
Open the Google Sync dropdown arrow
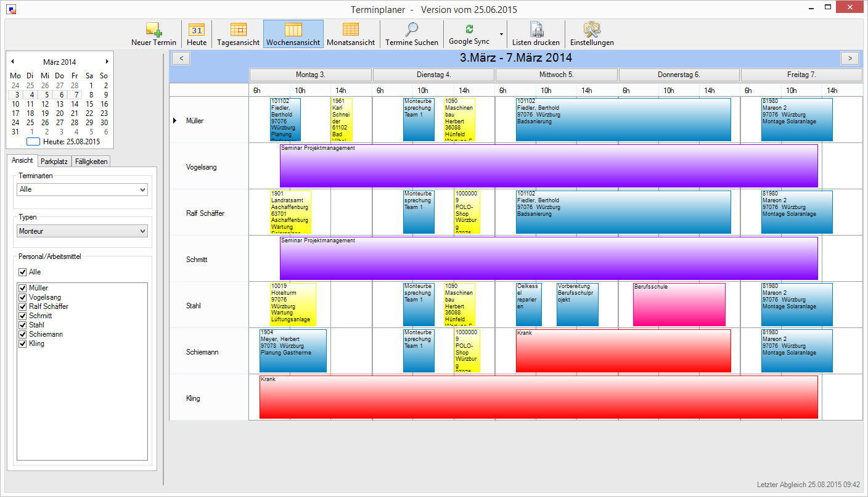tap(501, 34)
